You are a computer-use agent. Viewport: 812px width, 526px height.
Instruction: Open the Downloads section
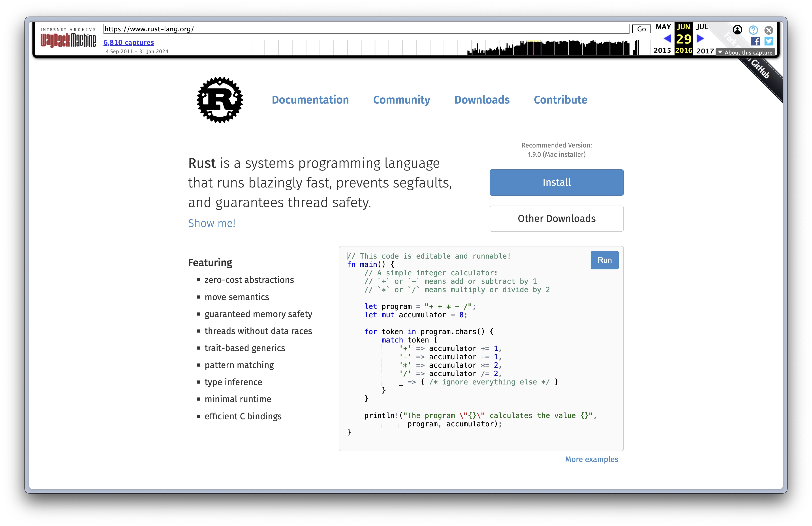coord(482,100)
